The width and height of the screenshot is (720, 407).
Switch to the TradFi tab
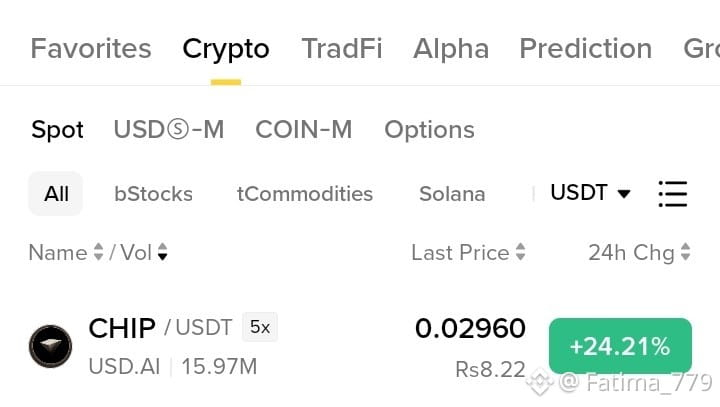click(342, 48)
